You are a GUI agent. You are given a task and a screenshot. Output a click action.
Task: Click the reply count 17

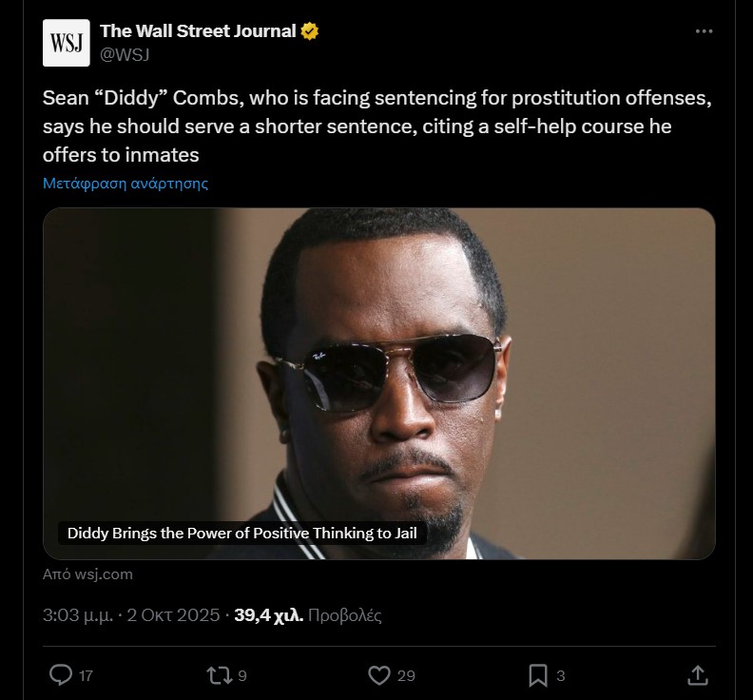(x=86, y=676)
